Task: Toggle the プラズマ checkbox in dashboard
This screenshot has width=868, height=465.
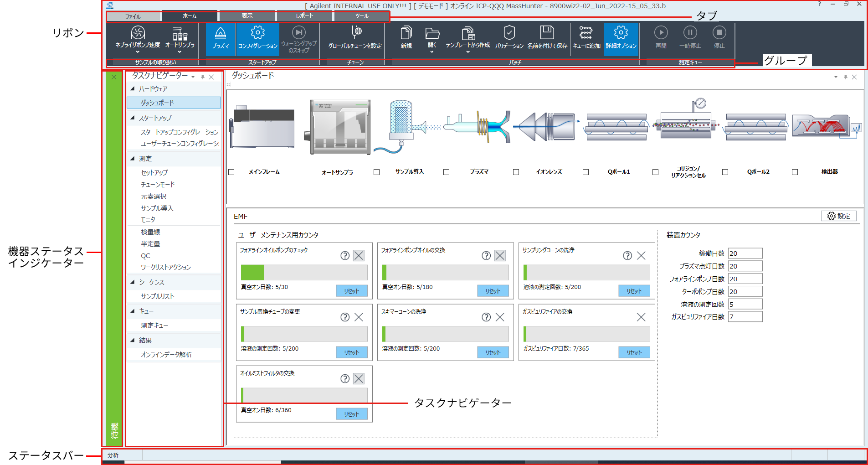Action: pyautogui.click(x=446, y=172)
